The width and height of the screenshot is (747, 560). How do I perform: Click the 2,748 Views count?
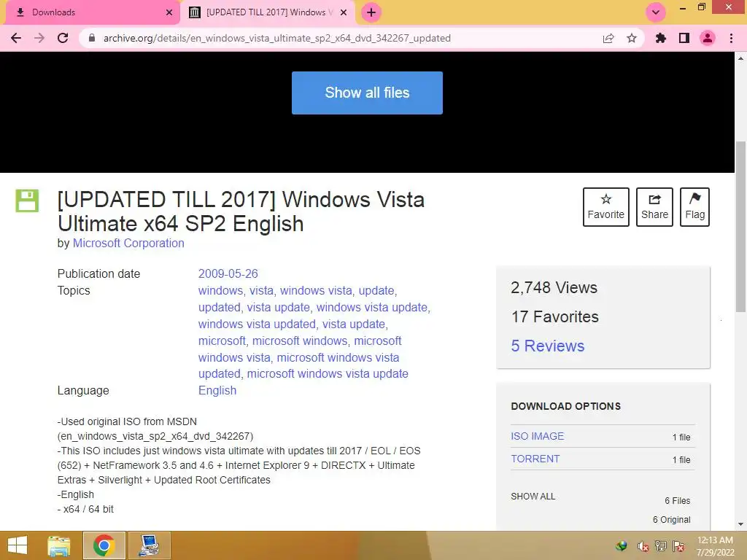coord(554,287)
